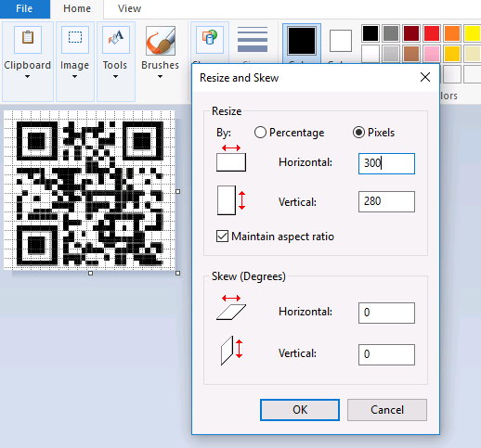Pick the dark gray palette color
Image resolution: width=481 pixels, height=448 pixels.
point(391,33)
